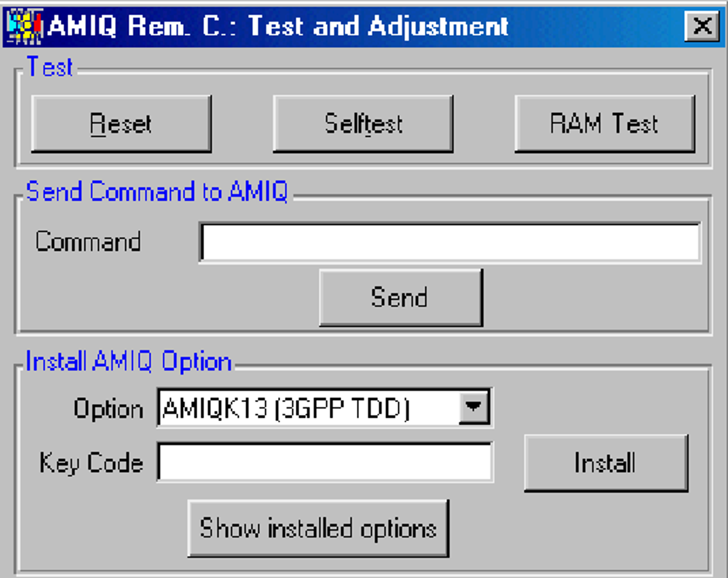
Task: Start the RAM Test
Action: click(605, 124)
